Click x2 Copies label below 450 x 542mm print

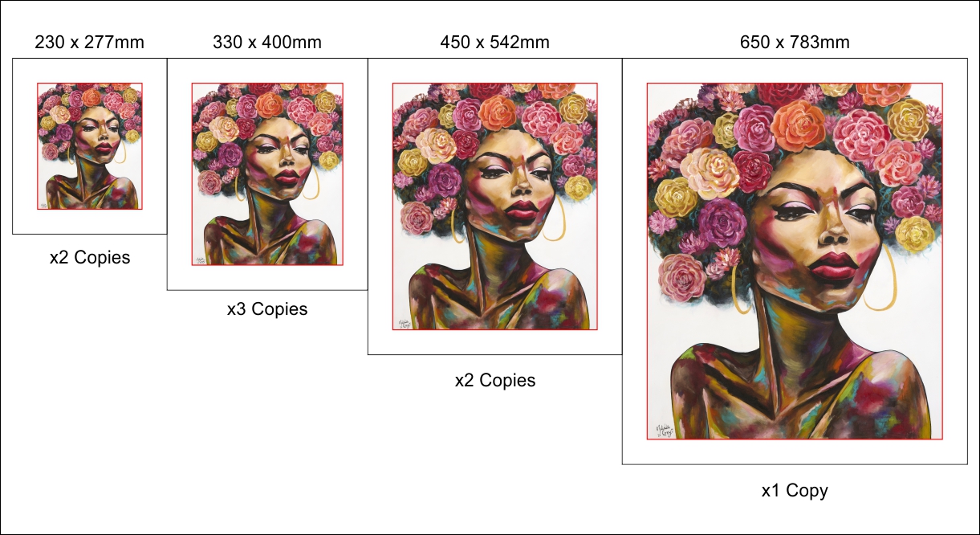coord(495,381)
